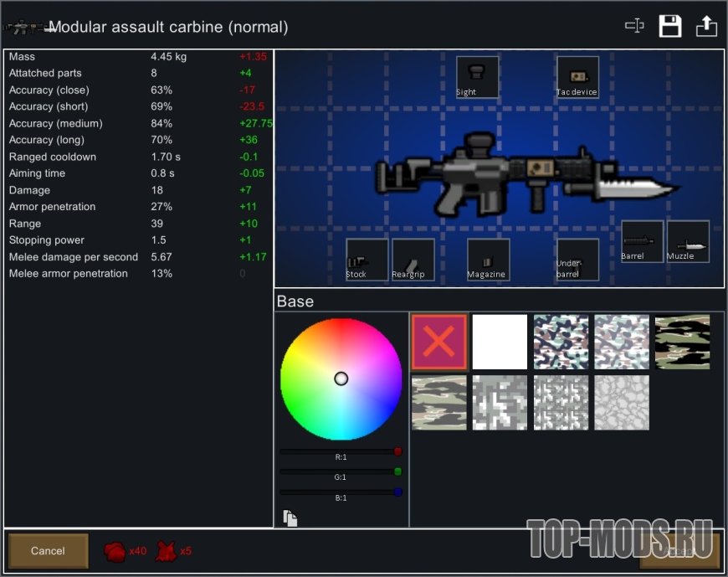The height and width of the screenshot is (577, 728).
Task: Select the red X no-pattern swatch
Action: pos(439,342)
